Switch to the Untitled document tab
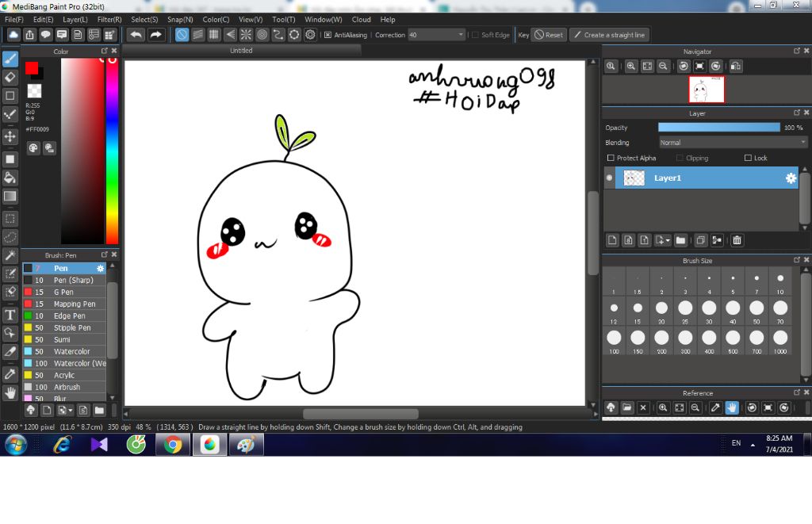Screen dimensions: 812x524 click(x=241, y=50)
